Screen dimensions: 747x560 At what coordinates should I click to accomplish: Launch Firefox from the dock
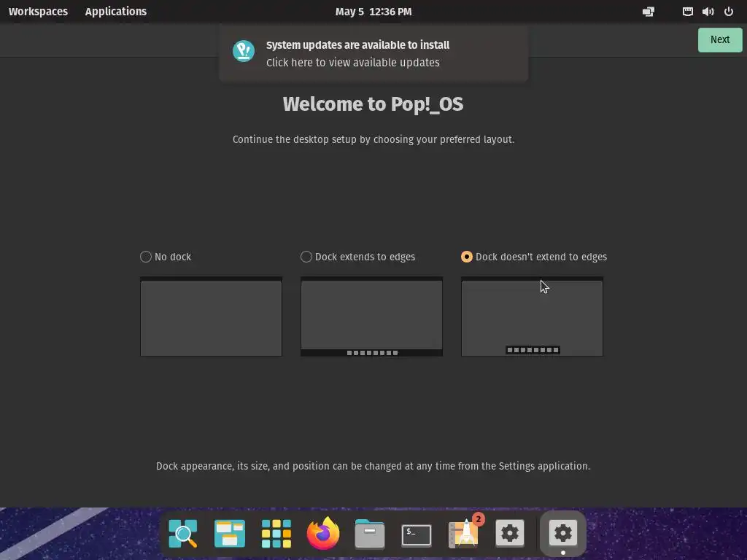(x=323, y=533)
